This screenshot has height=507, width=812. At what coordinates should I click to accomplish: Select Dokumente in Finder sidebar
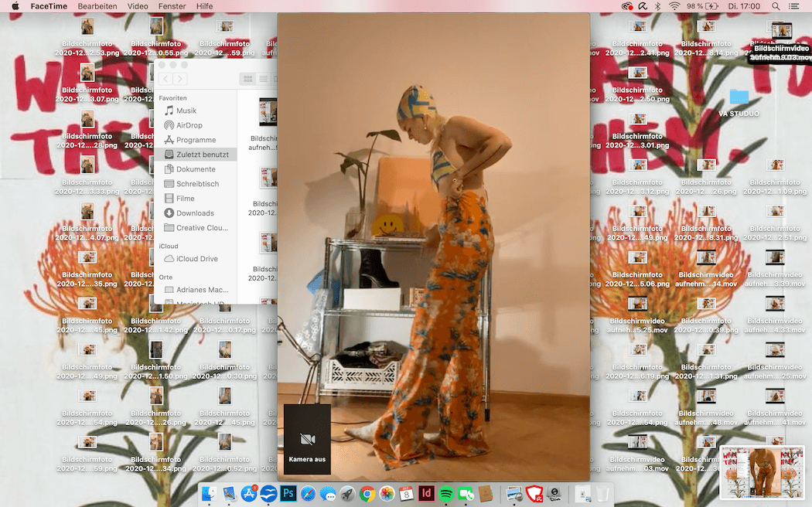[x=196, y=169]
